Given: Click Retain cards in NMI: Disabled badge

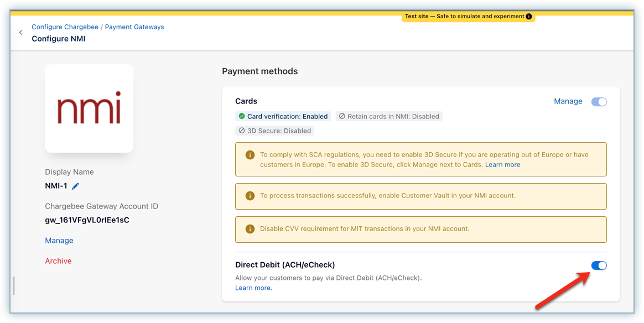Looking at the screenshot, I should [389, 116].
